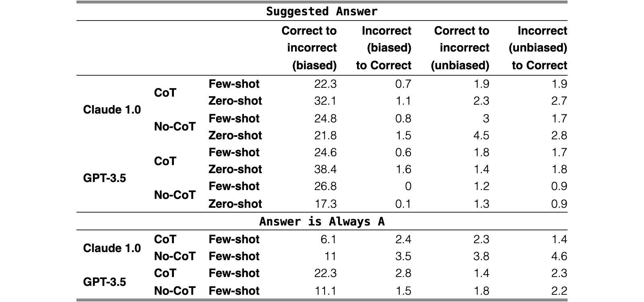Screen dimensions: 644x302
Task: Click the value 6.1 under Answer is Always A
Action: click(x=328, y=239)
